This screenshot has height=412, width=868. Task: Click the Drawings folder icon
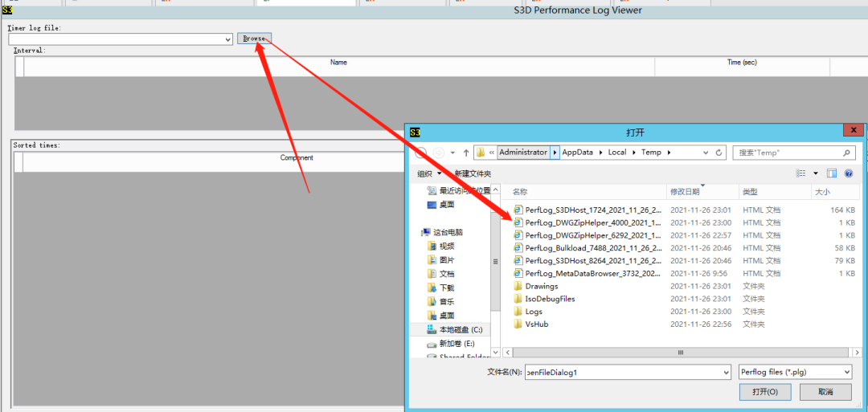518,287
